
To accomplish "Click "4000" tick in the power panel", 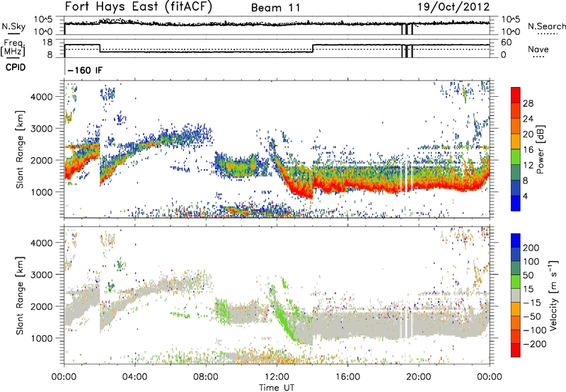I will click(x=42, y=97).
